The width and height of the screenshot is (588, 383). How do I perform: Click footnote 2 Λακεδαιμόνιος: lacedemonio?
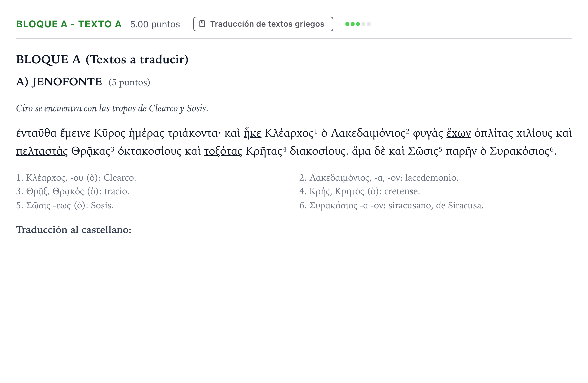point(379,178)
